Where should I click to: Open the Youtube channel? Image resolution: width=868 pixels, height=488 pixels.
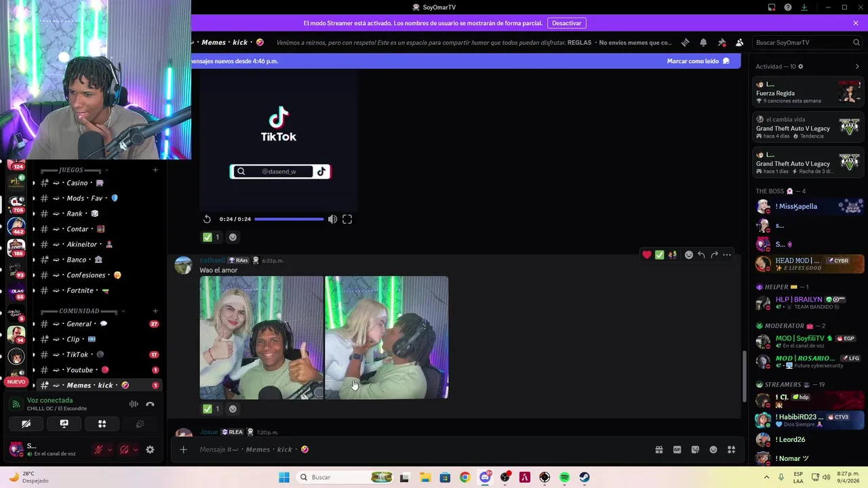99,370
